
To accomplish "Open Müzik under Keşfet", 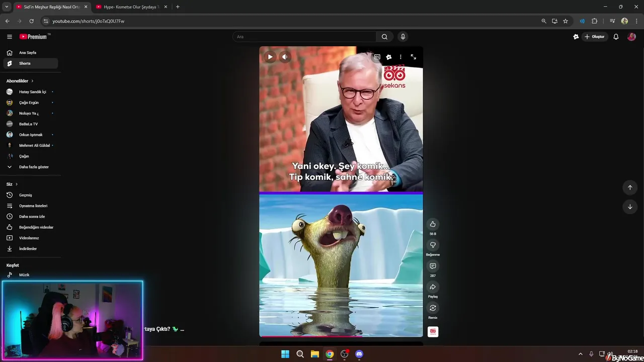I will (31, 275).
